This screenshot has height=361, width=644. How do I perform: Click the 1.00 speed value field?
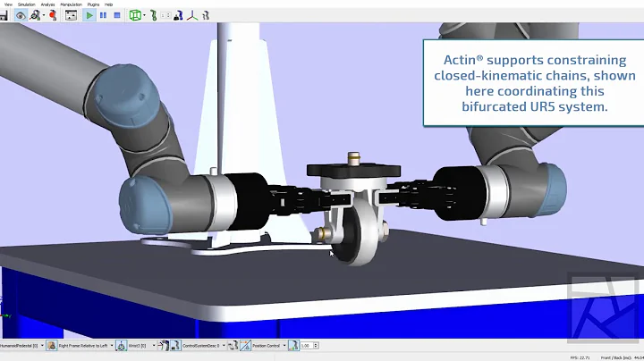(x=307, y=346)
